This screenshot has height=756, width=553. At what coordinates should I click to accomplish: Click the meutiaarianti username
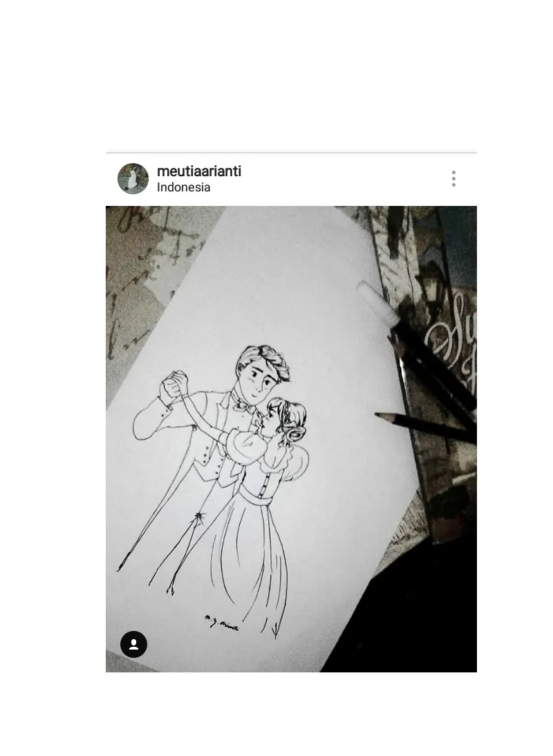point(199,171)
